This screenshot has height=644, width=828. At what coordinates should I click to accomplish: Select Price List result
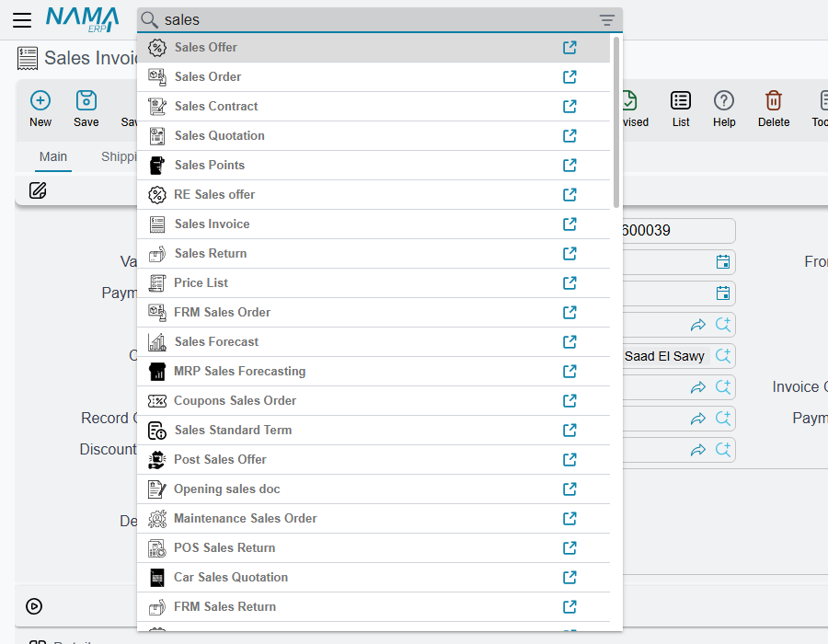pyautogui.click(x=374, y=283)
